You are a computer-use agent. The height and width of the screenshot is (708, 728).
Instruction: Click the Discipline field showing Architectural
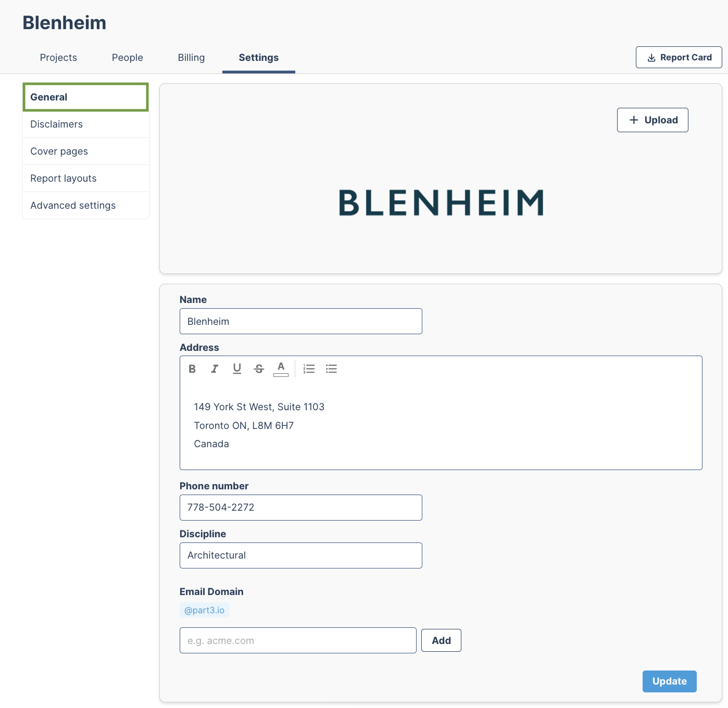(301, 555)
